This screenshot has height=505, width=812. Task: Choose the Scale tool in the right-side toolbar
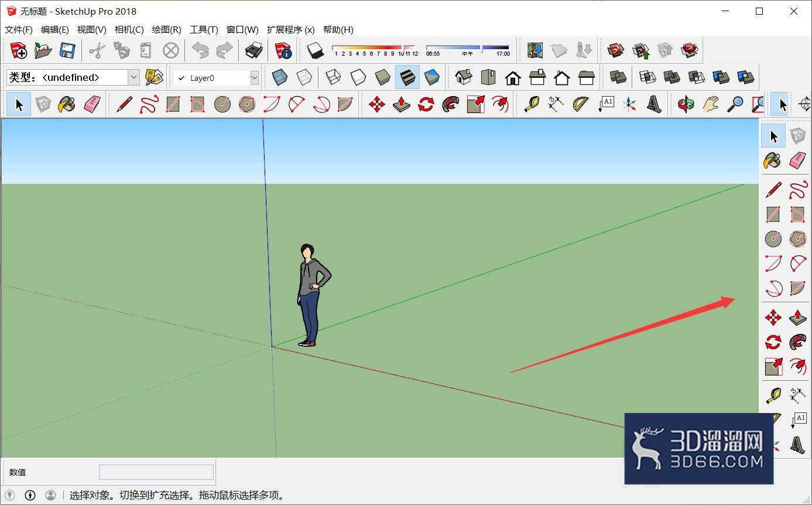click(773, 367)
